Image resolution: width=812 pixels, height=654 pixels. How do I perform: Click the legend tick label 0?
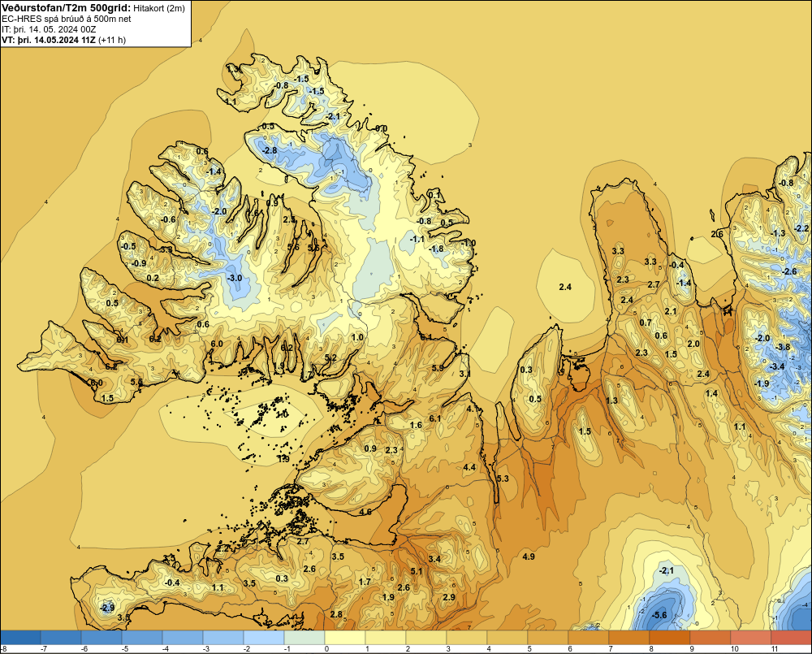click(326, 649)
